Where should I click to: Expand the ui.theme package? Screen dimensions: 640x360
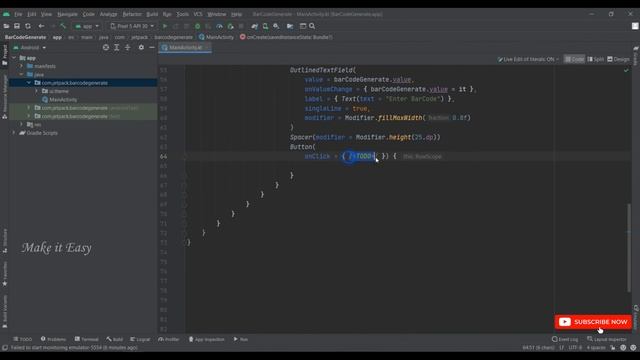[x=36, y=91]
